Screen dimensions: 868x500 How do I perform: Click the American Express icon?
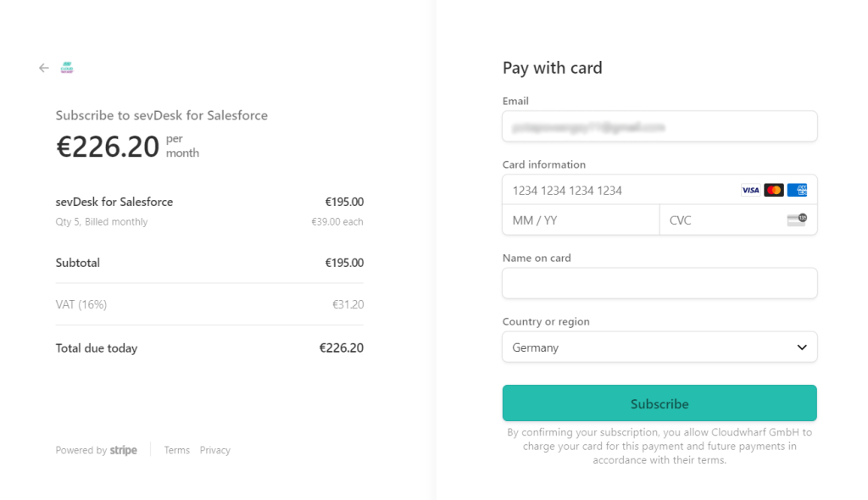click(x=797, y=191)
